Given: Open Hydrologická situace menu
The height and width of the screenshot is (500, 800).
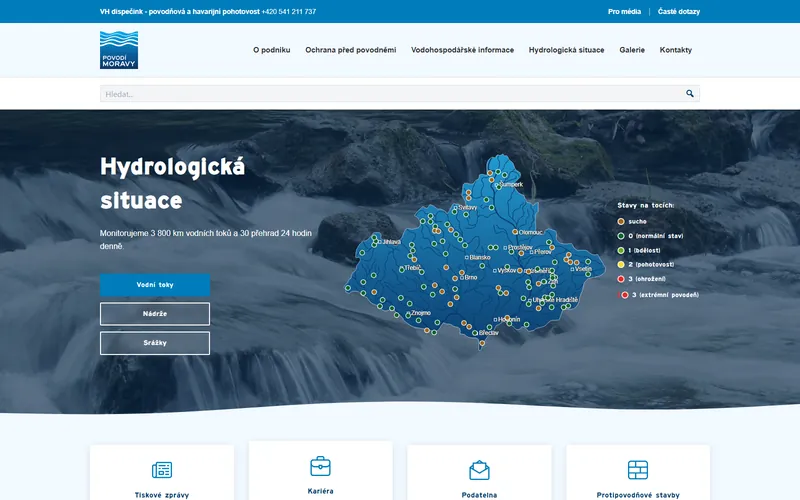Looking at the screenshot, I should click(x=566, y=50).
